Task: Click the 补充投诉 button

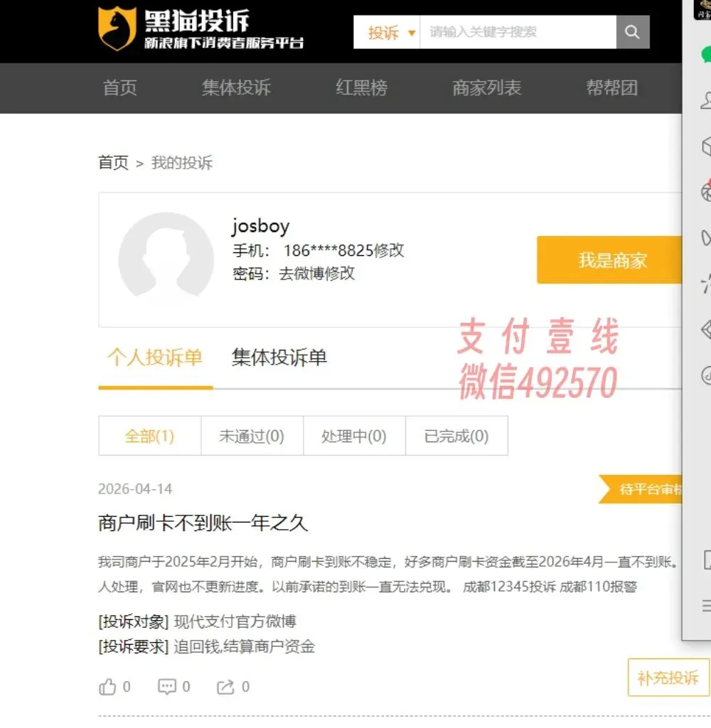Action: (x=668, y=678)
